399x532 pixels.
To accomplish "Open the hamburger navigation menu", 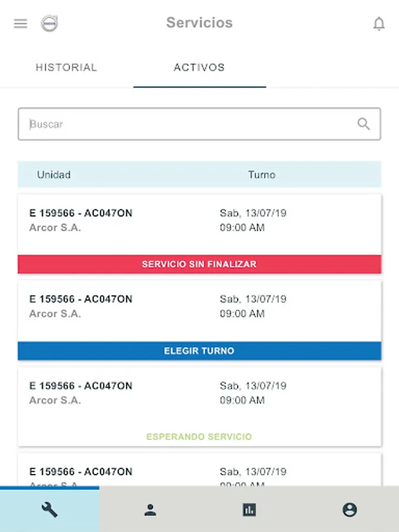I will click(x=21, y=24).
